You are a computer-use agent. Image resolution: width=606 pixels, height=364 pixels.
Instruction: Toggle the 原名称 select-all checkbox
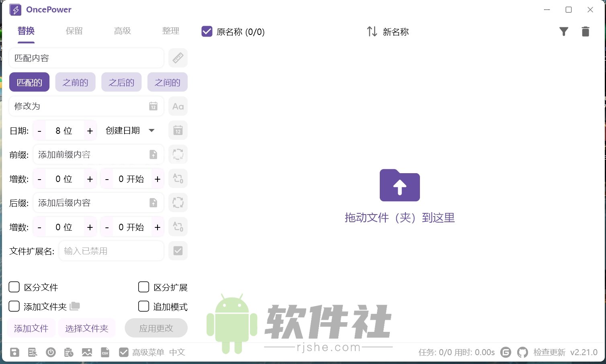coord(207,31)
